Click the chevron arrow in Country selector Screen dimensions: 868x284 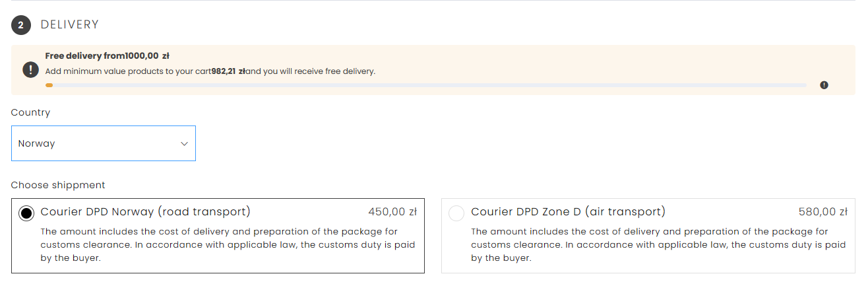click(184, 143)
